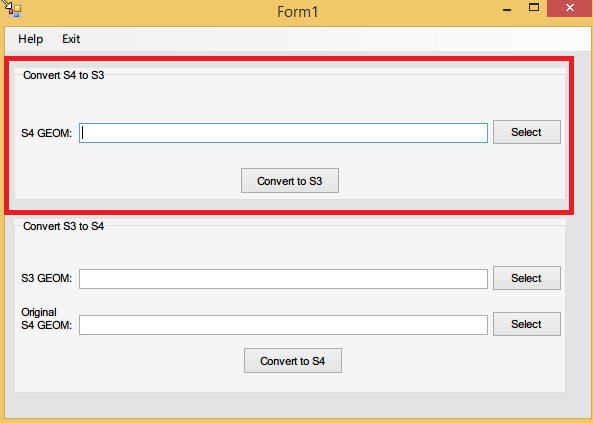Viewport: 593px width, 423px height.
Task: Click the "Convert S3 to S4" group label
Action: pos(64,226)
